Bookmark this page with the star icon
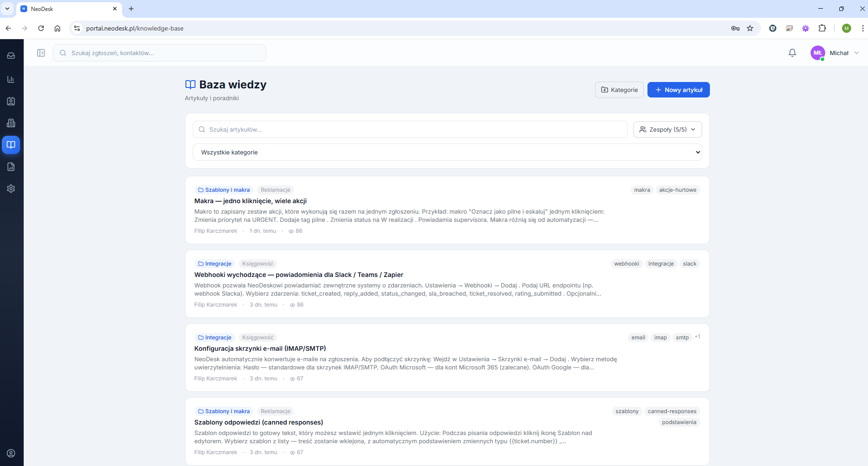868x466 pixels. pos(750,28)
